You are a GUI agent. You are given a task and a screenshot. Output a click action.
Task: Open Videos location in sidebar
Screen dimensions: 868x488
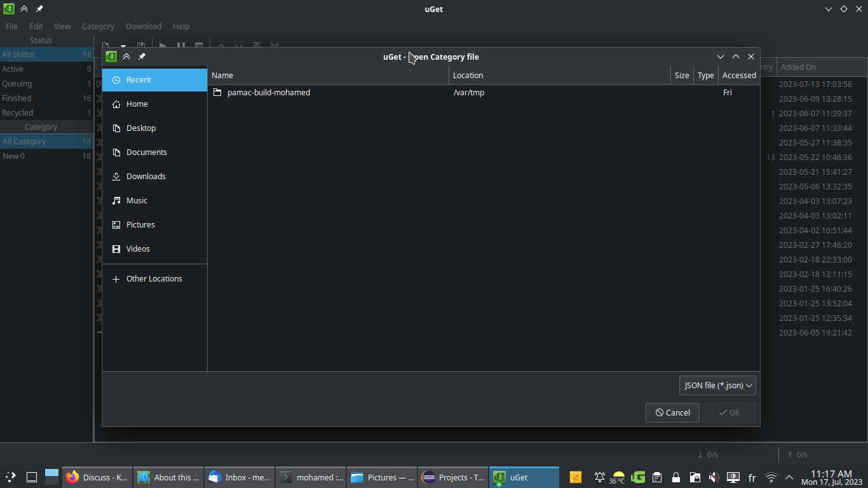pos(154,249)
